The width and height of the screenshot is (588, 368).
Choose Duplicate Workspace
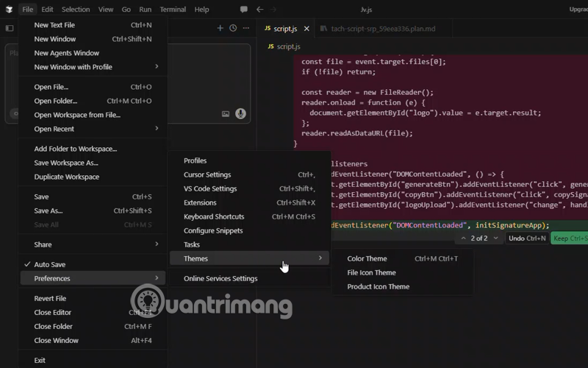pyautogui.click(x=93, y=177)
